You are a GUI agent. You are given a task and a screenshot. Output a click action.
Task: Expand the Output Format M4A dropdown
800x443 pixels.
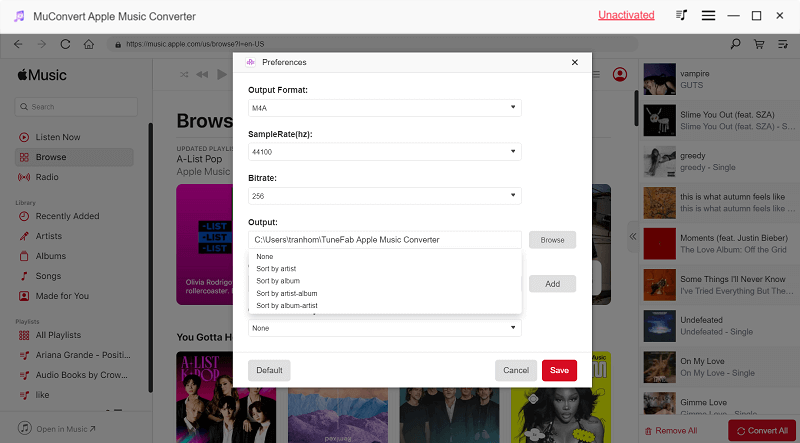385,107
